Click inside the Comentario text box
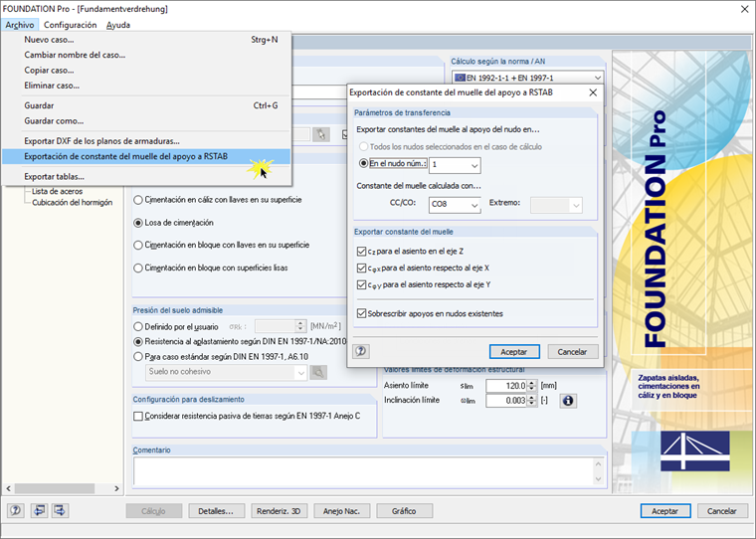The image size is (756, 539). point(363,471)
